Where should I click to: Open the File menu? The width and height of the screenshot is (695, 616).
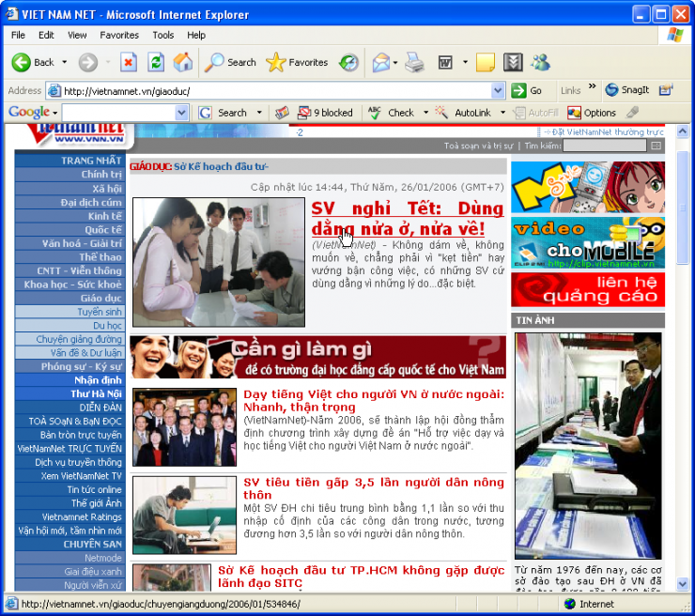pyautogui.click(x=18, y=35)
